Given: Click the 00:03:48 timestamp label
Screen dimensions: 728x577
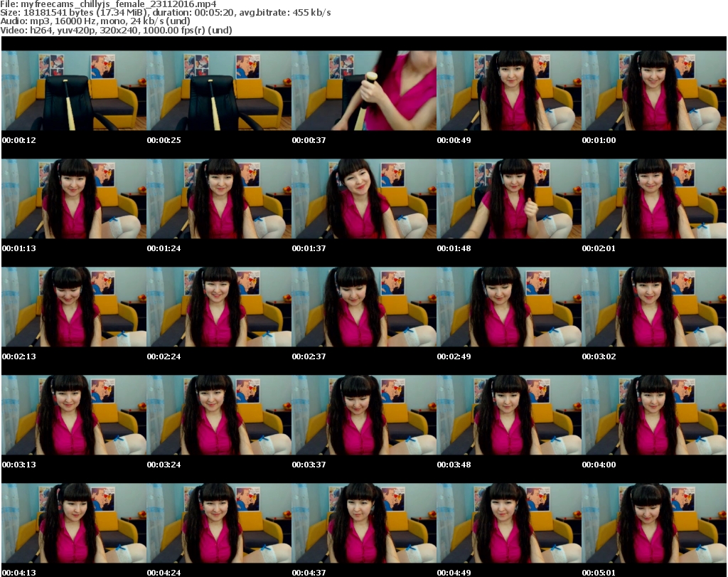Looking at the screenshot, I should point(454,465).
